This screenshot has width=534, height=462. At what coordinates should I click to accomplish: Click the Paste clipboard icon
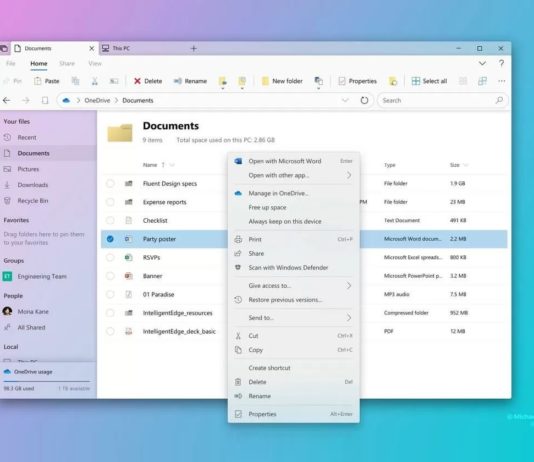click(37, 81)
